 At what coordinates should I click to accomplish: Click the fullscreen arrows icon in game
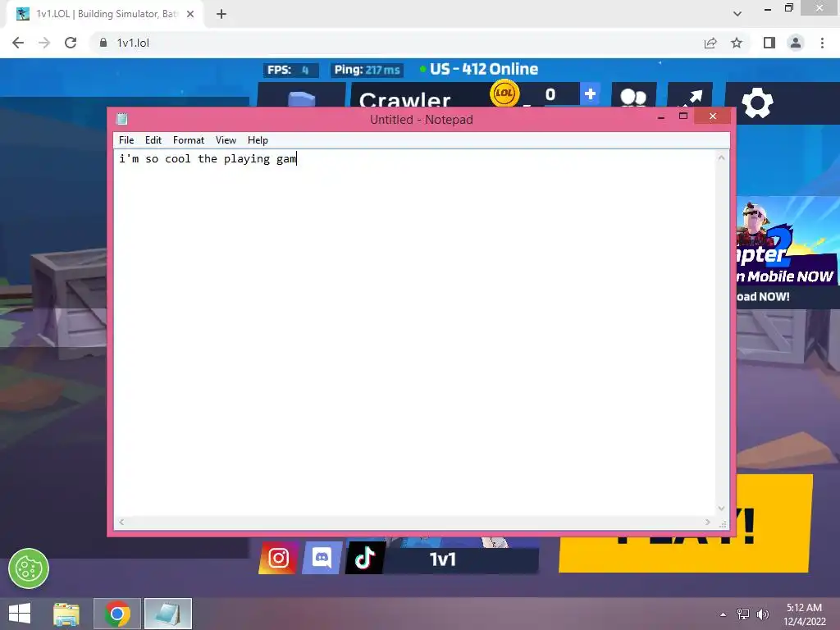pos(690,95)
